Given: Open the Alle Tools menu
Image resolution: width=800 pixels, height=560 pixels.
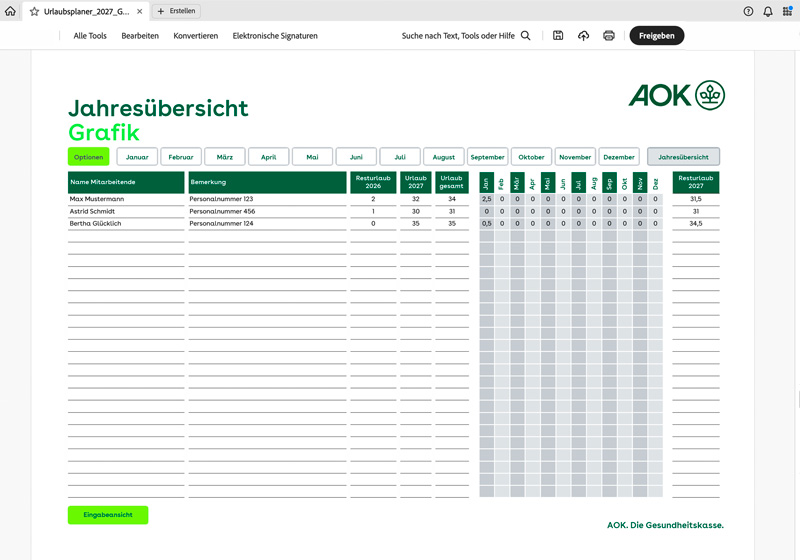Looking at the screenshot, I should point(90,36).
